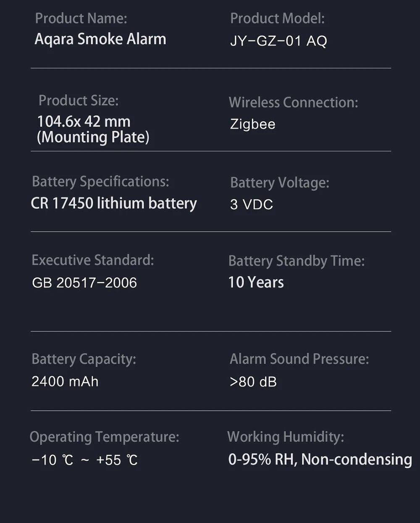The height and width of the screenshot is (523, 420).
Task: Select the -10 to +55 temperature range
Action: tap(85, 460)
